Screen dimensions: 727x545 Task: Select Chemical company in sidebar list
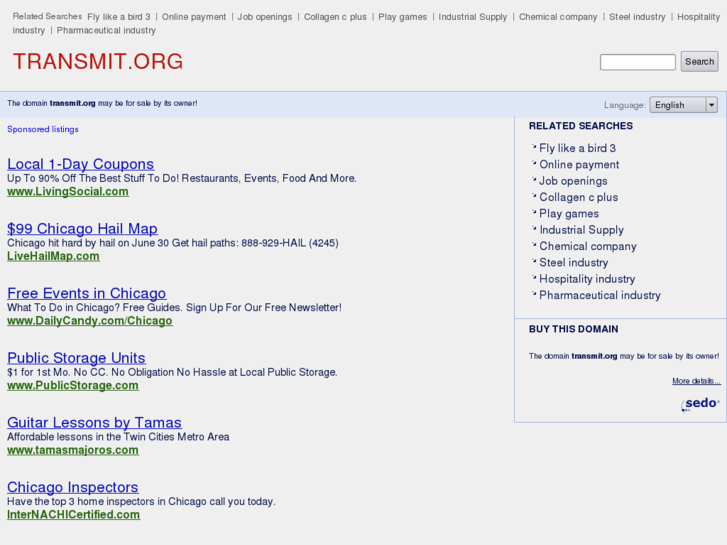click(x=588, y=246)
